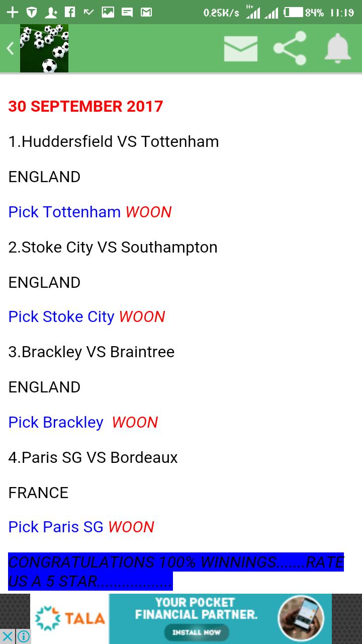Screen dimensions: 362x644
Task: Tap the soccer balls app logo
Action: pyautogui.click(x=44, y=48)
